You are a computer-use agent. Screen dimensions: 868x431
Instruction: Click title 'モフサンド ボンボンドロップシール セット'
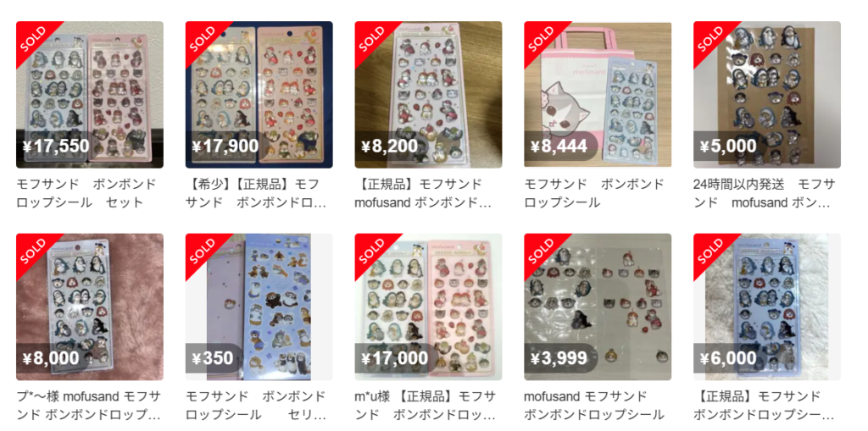click(x=86, y=193)
